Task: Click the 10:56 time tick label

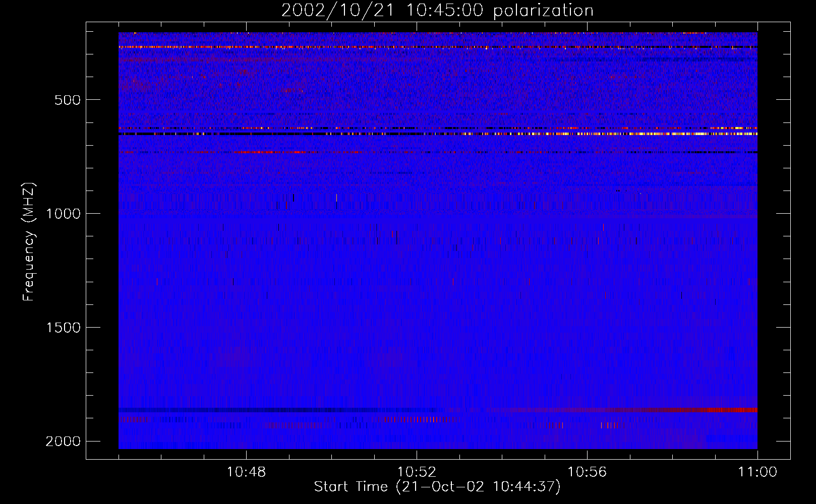Action: (587, 472)
